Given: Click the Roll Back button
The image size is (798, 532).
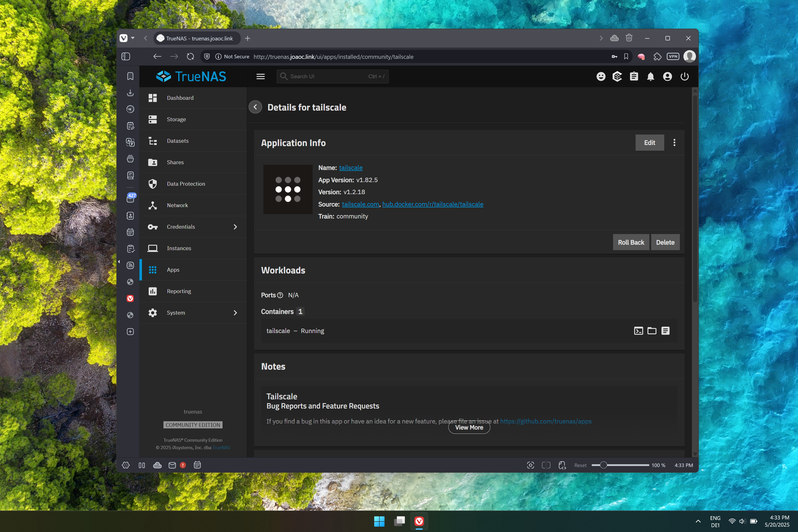Looking at the screenshot, I should 631,242.
